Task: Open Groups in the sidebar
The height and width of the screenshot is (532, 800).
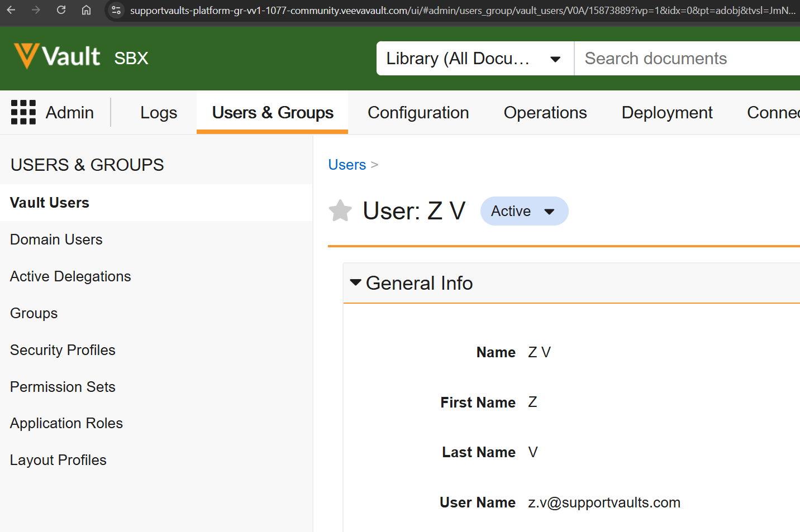Action: click(34, 313)
